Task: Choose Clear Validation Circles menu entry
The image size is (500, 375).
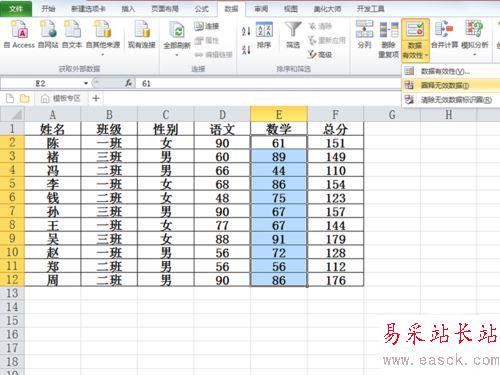Action: pos(451,100)
